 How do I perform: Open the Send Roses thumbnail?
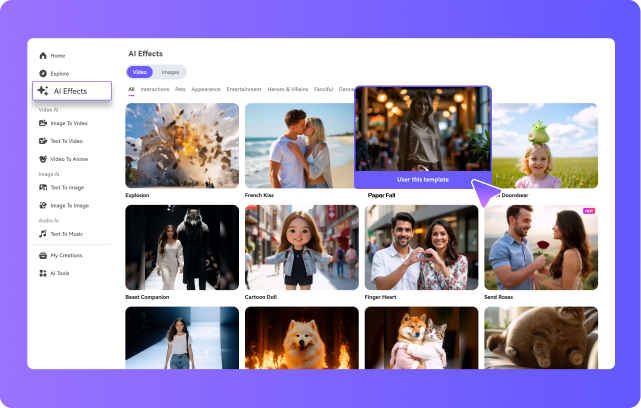point(541,247)
